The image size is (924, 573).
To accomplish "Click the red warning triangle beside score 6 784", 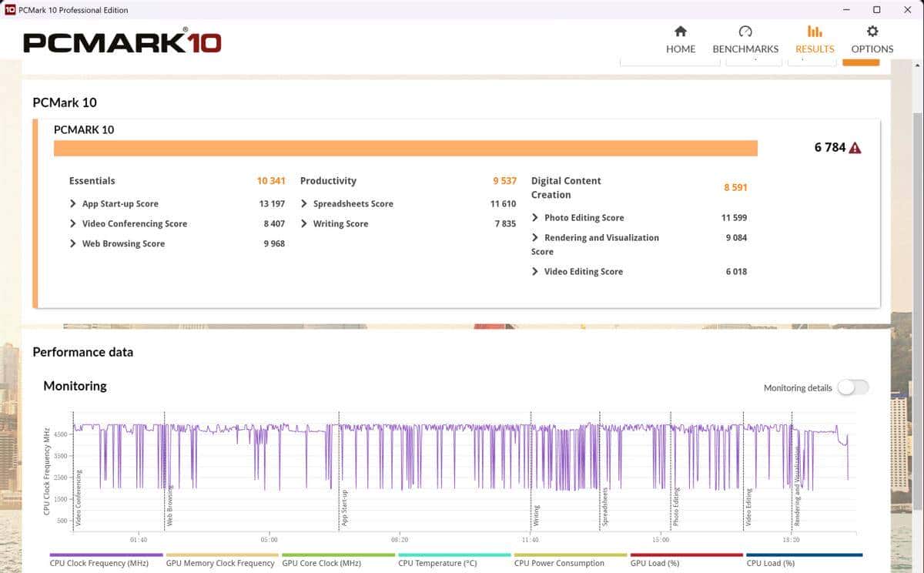I will [855, 148].
